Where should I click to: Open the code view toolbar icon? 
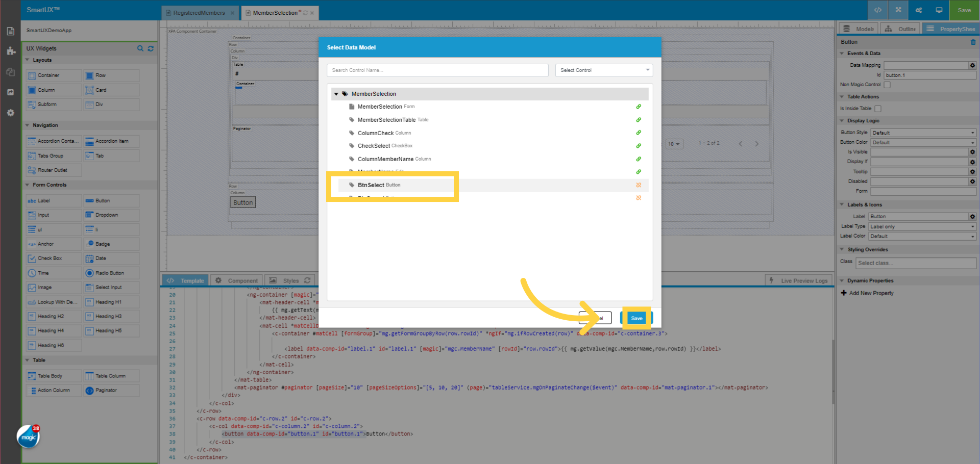click(x=877, y=10)
